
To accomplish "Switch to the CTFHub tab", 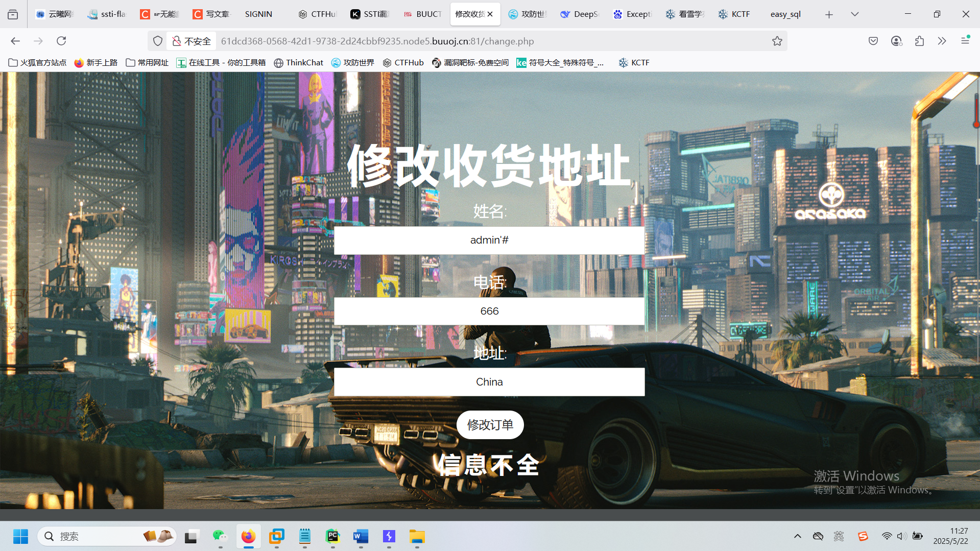I will (317, 14).
